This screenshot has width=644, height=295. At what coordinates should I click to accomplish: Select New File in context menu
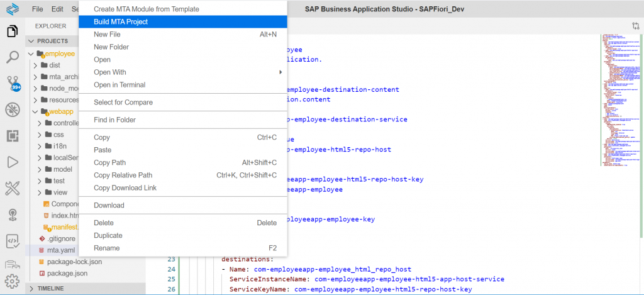tap(183, 35)
